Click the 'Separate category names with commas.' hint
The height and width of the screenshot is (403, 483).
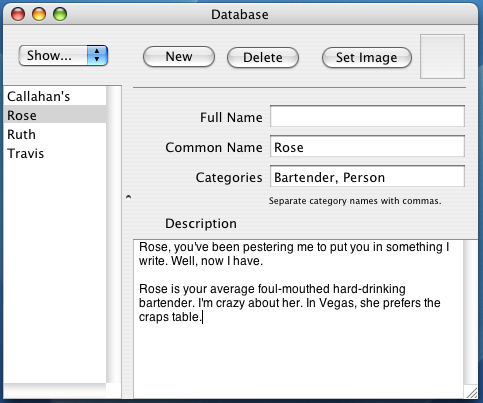click(x=355, y=201)
